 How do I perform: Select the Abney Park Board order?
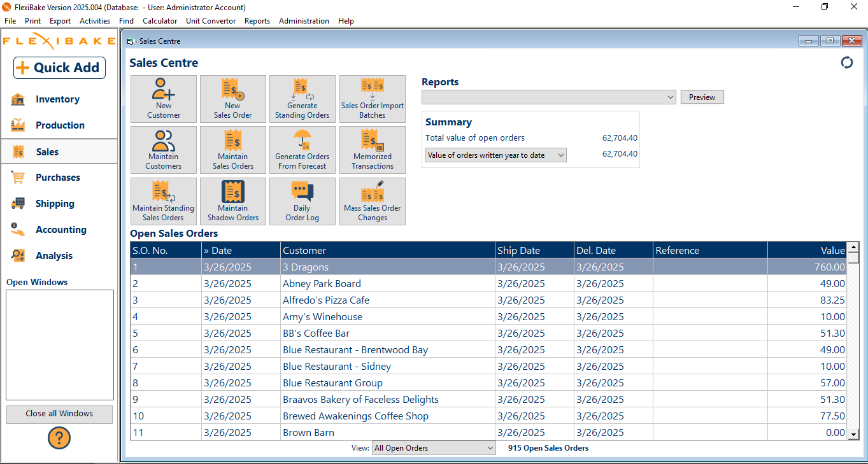[x=489, y=283]
